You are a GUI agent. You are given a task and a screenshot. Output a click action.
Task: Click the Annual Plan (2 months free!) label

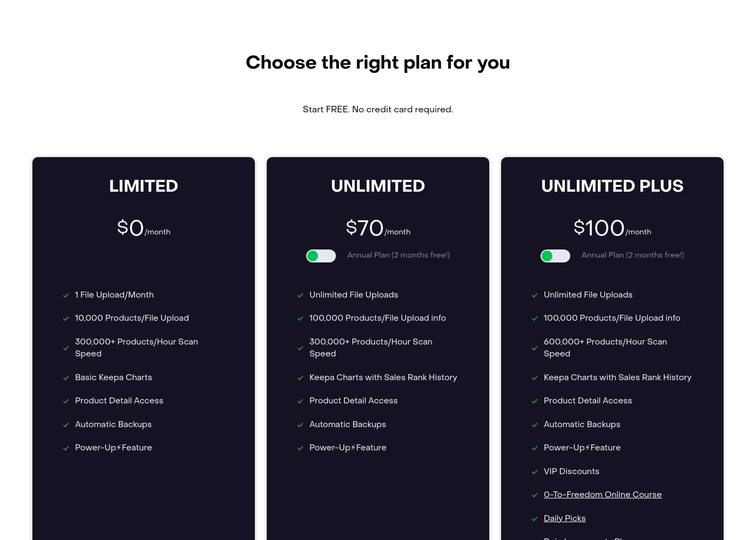[x=399, y=255]
